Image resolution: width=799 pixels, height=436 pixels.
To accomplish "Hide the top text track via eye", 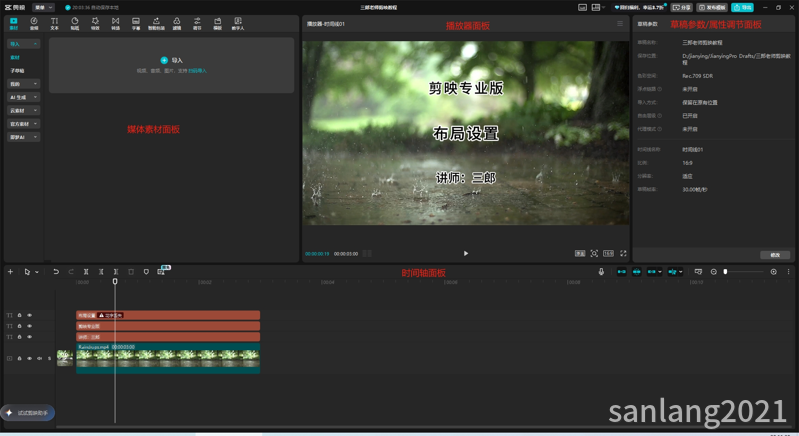I will pyautogui.click(x=30, y=315).
